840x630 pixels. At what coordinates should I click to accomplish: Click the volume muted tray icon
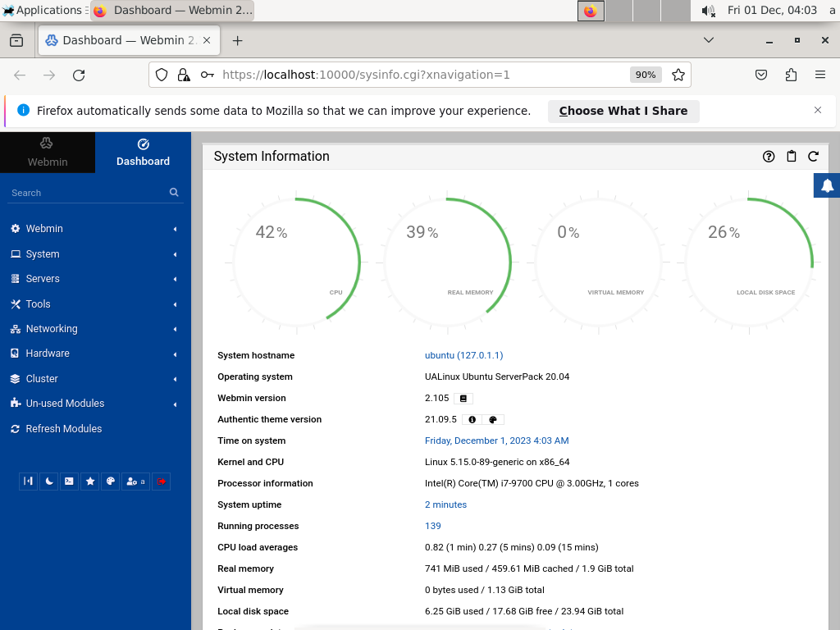[708, 11]
